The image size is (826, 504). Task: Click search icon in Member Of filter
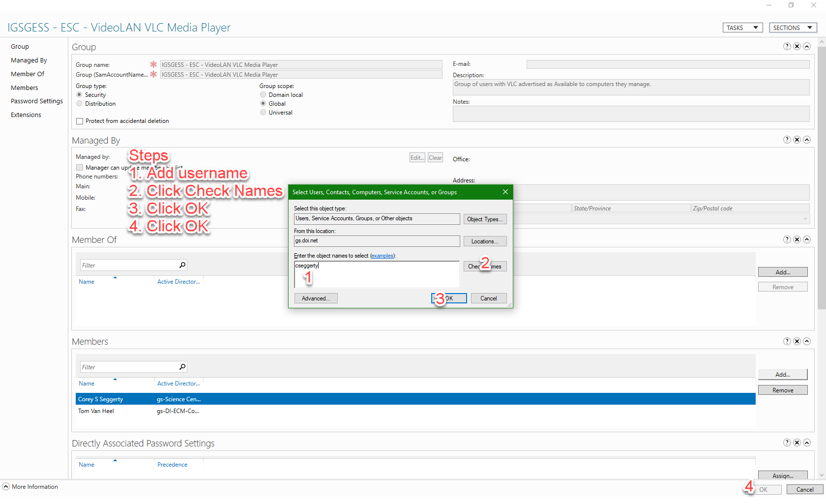[182, 265]
